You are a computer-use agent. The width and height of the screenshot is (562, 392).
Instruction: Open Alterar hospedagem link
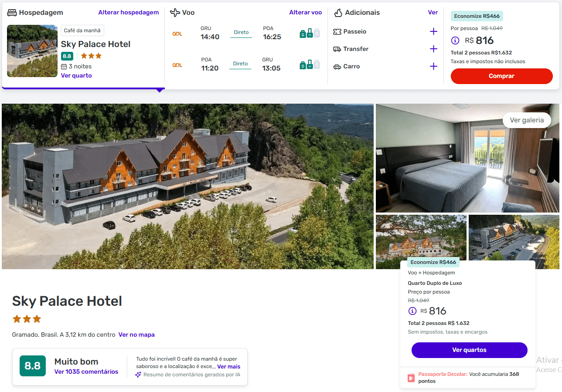(x=129, y=12)
